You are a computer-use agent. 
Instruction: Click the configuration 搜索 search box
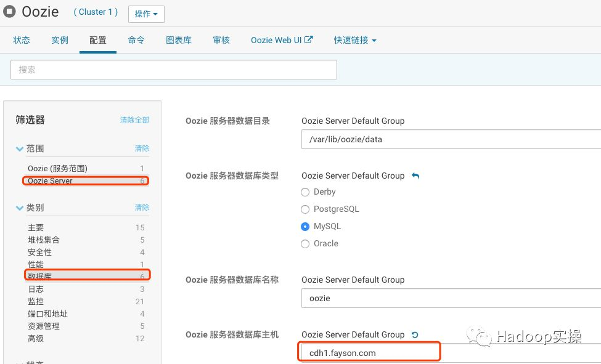pos(174,70)
